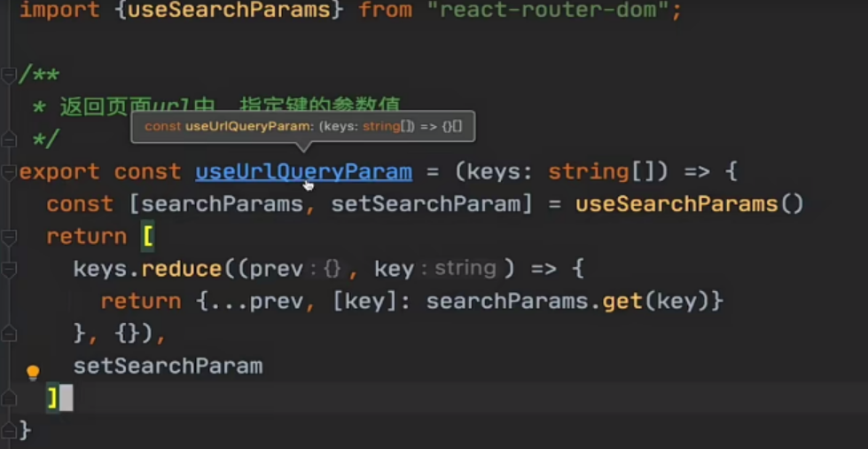Click the highlighted closing bracket ] near caret
The width and height of the screenshot is (868, 449).
coord(52,398)
